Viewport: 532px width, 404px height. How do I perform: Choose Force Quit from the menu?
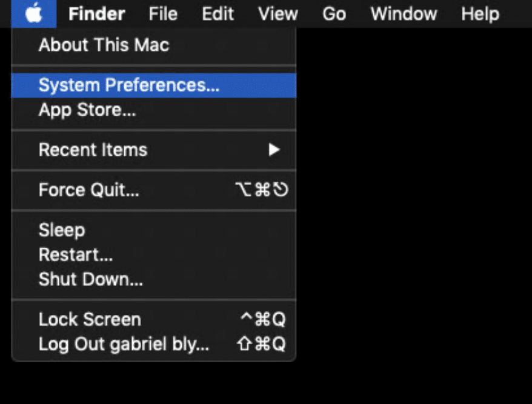[x=88, y=190]
